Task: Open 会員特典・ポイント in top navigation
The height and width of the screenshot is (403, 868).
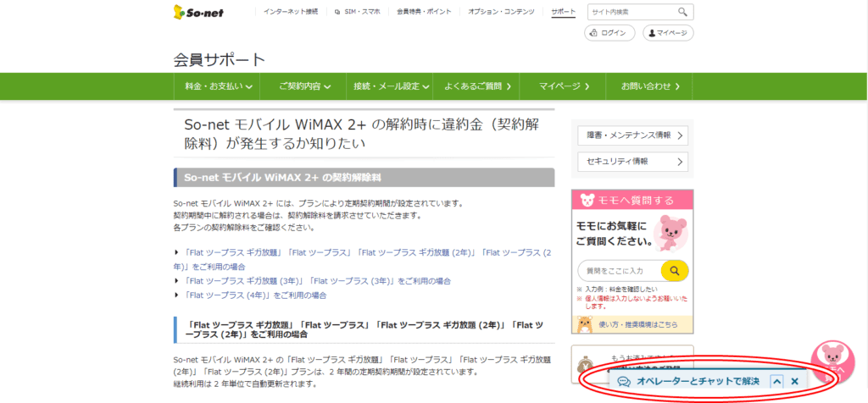Action: click(424, 12)
